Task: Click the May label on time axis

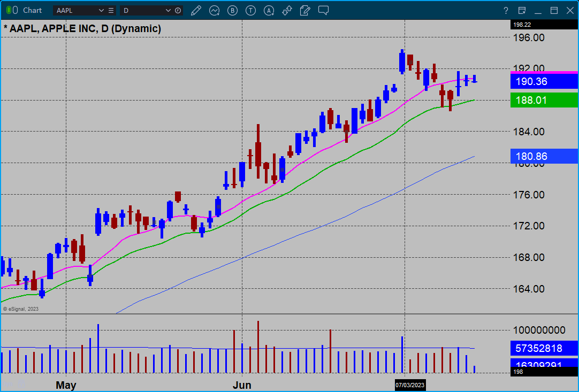Action: [x=66, y=385]
